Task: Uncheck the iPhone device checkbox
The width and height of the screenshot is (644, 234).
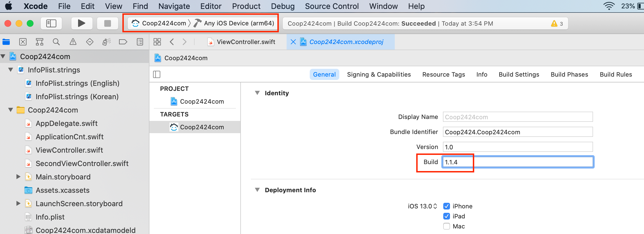Action: pyautogui.click(x=447, y=206)
